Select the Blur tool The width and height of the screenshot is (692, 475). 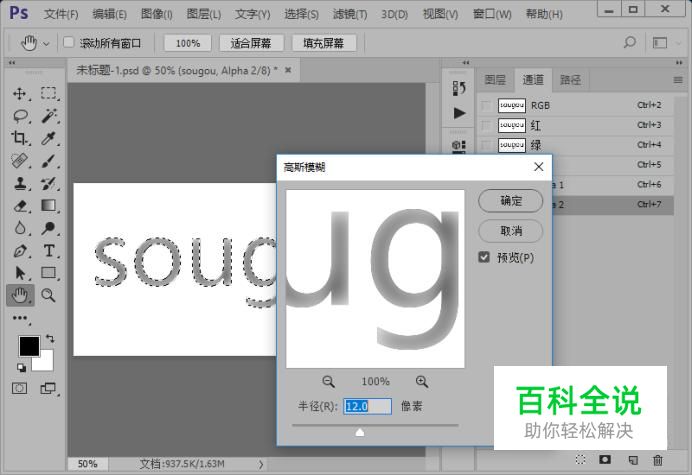[20, 228]
